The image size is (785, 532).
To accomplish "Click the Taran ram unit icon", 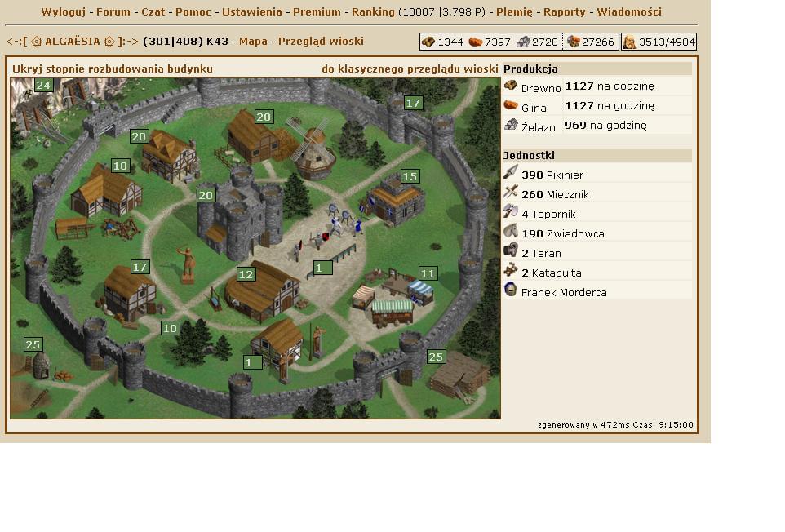I will pyautogui.click(x=511, y=250).
